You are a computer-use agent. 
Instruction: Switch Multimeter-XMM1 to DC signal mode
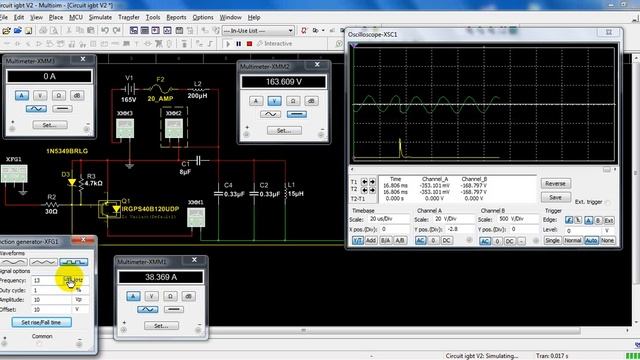click(174, 309)
